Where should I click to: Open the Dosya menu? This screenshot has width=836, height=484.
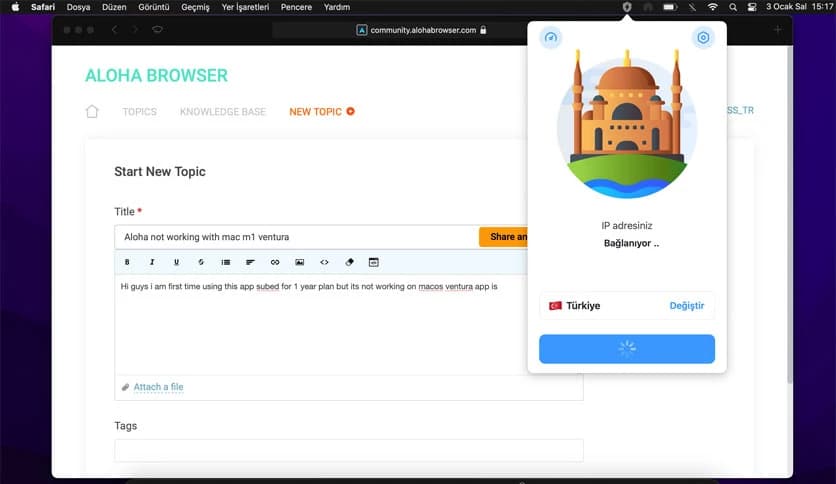[78, 7]
